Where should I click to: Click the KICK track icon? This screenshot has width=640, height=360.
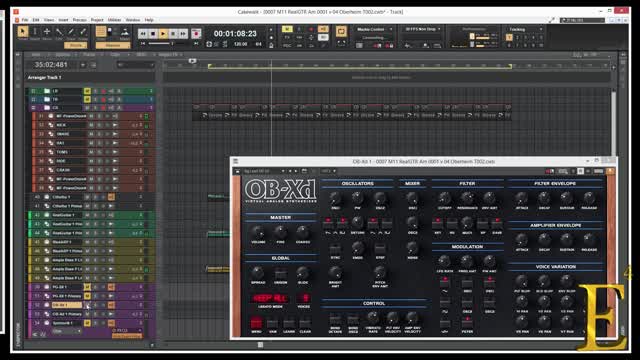pyautogui.click(x=51, y=125)
